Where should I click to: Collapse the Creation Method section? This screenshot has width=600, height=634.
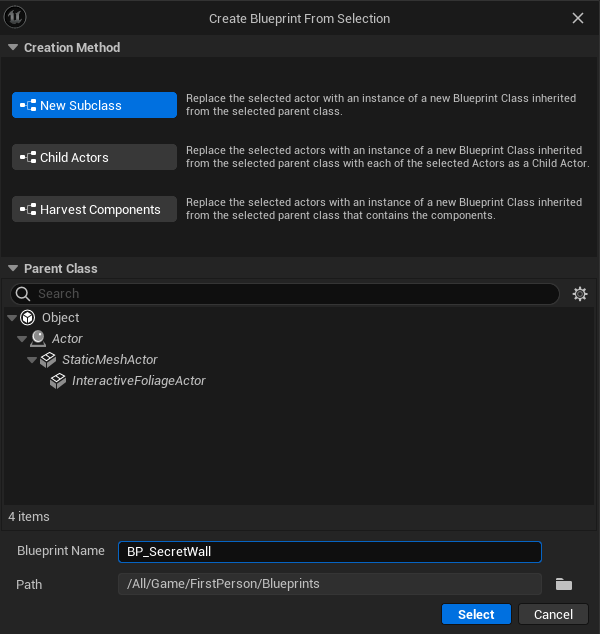click(13, 47)
